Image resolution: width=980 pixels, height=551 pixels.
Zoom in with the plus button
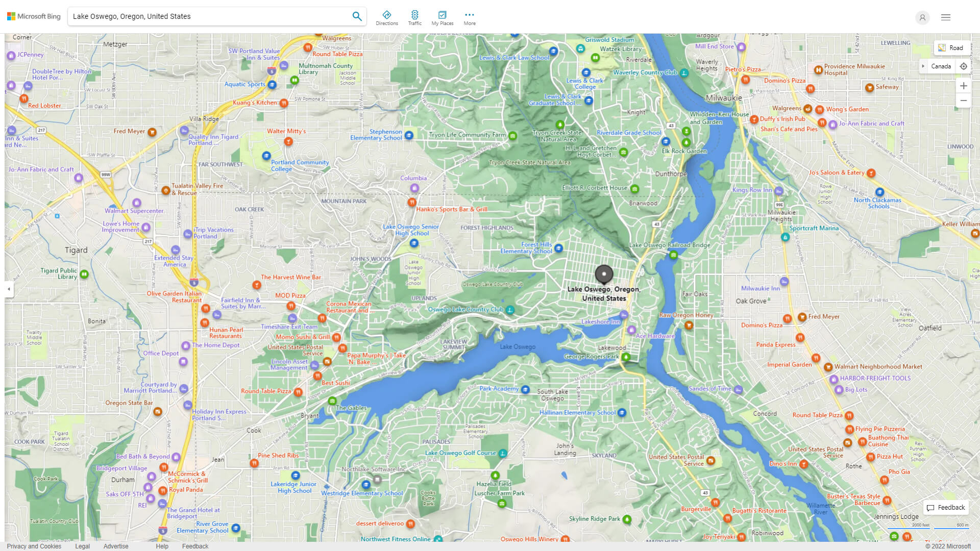[x=963, y=86]
